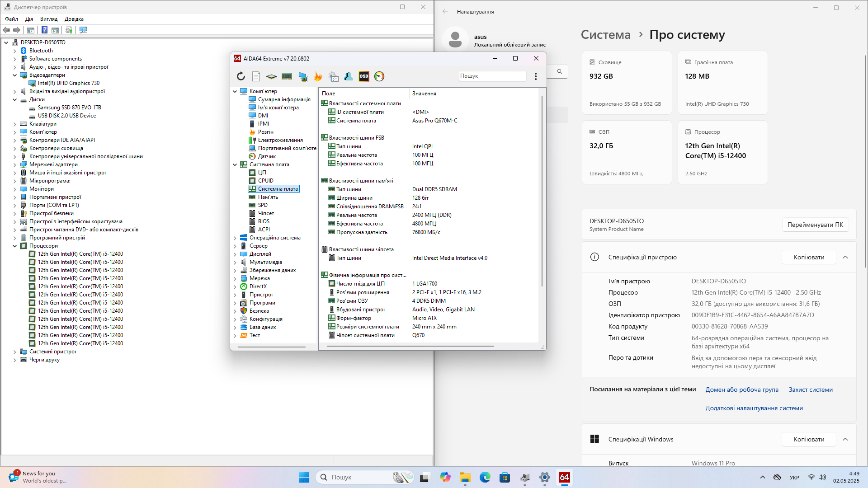Expand the Монітори node in Device Manager

14,189
